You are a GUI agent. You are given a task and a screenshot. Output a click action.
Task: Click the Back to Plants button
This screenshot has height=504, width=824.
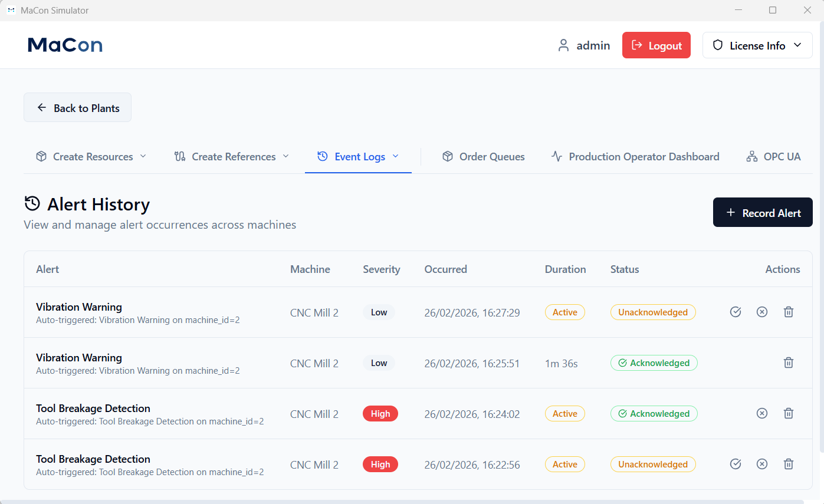click(77, 108)
